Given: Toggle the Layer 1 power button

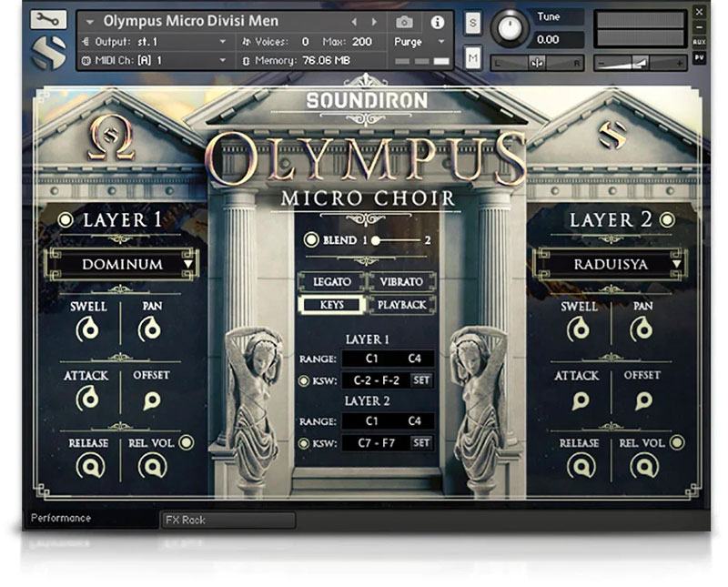Looking at the screenshot, I should click(x=66, y=220).
